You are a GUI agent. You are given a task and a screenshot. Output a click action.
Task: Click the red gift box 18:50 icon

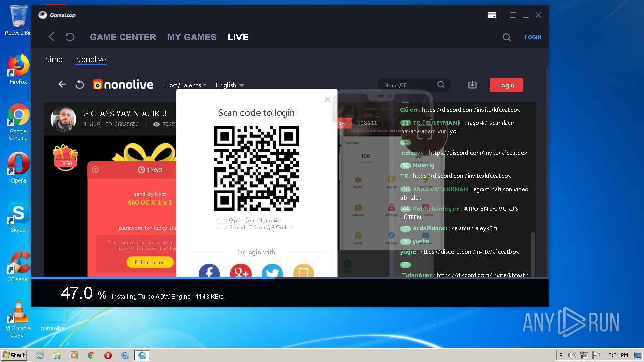click(66, 157)
